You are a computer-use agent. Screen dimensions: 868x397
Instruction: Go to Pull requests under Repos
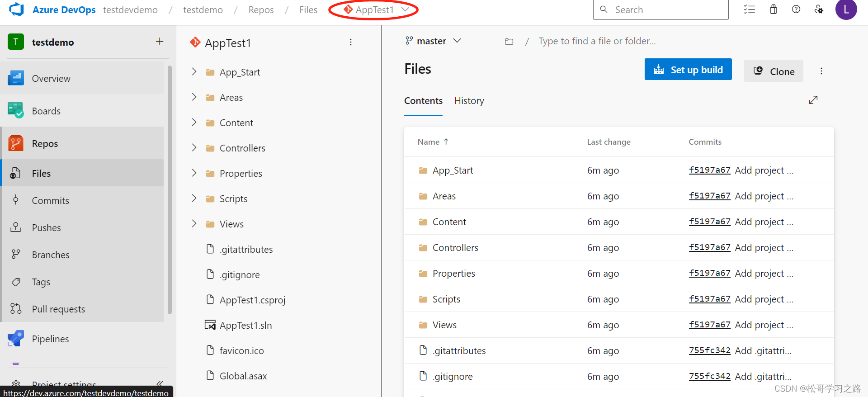coord(83,309)
